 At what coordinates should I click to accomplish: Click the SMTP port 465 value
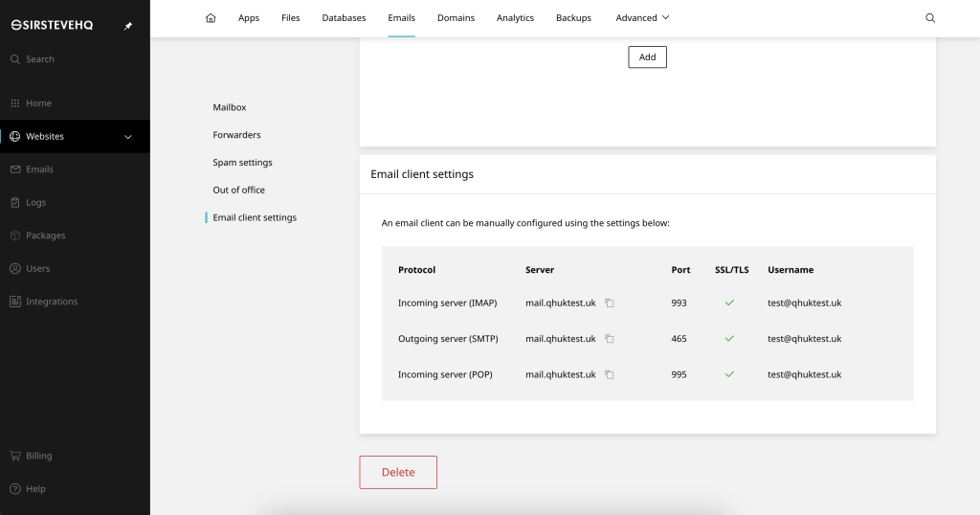point(679,339)
